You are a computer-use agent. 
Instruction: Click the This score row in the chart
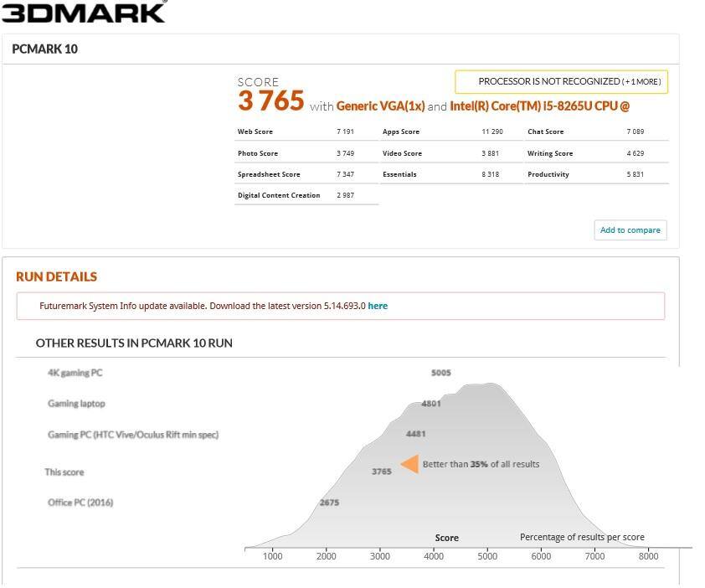pyautogui.click(x=65, y=472)
